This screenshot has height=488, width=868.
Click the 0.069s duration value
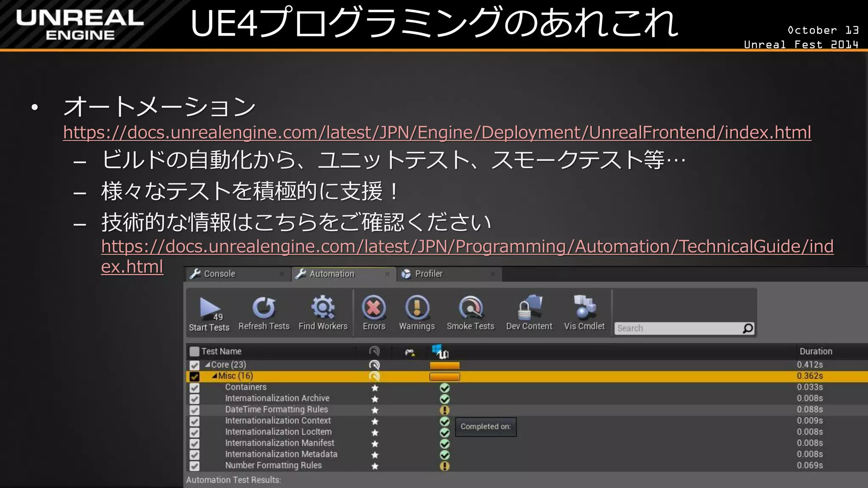click(810, 466)
